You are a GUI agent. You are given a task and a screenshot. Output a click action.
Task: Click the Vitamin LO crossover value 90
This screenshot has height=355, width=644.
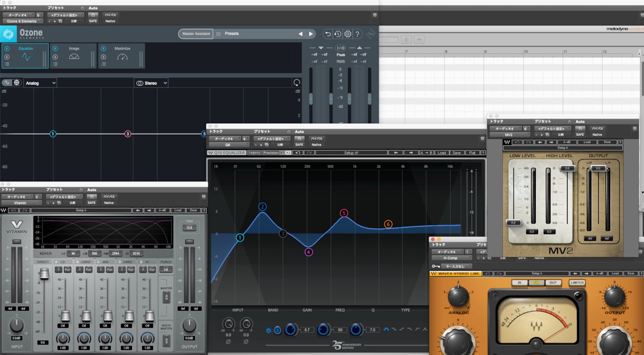coord(72,254)
